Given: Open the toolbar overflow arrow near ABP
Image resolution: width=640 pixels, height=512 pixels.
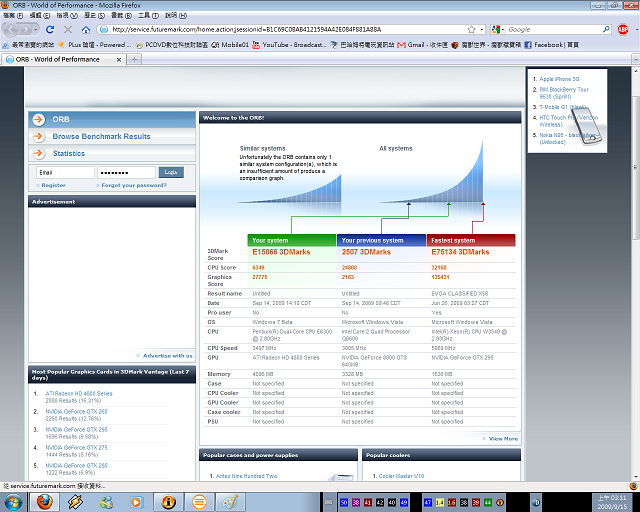Looking at the screenshot, I should (637, 29).
